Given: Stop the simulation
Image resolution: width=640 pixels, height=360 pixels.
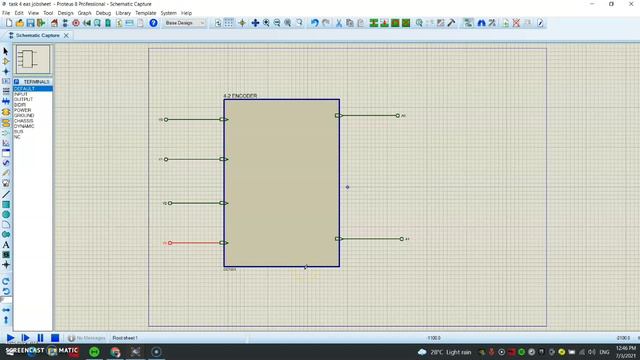Looking at the screenshot, I should 55,338.
